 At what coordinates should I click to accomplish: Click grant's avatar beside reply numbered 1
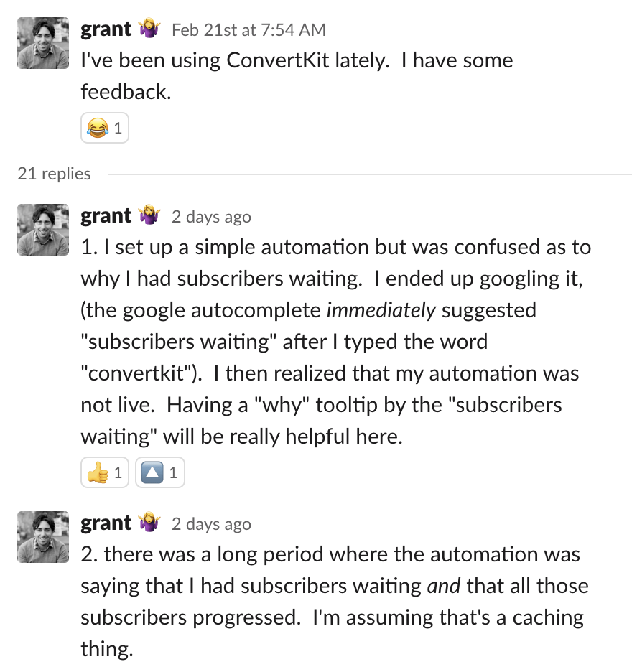[x=43, y=230]
